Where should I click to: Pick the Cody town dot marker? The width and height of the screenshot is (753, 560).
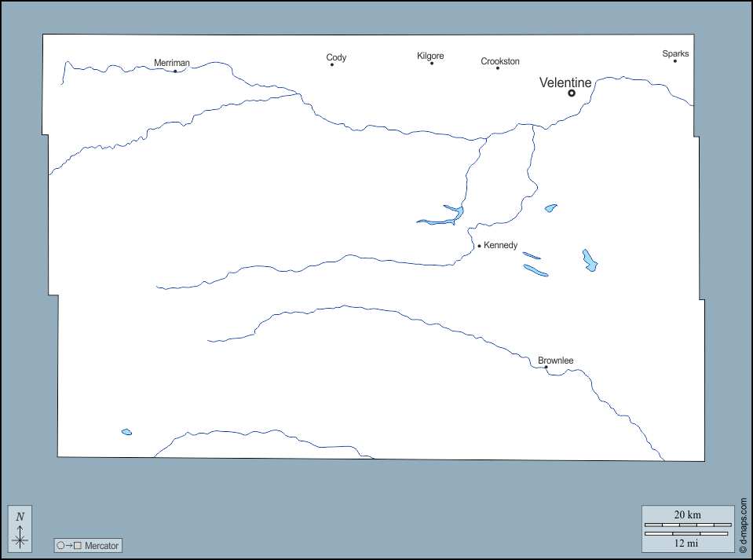pos(332,64)
